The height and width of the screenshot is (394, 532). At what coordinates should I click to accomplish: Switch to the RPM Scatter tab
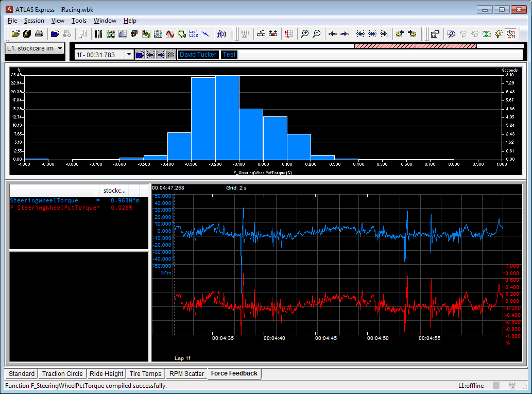186,373
